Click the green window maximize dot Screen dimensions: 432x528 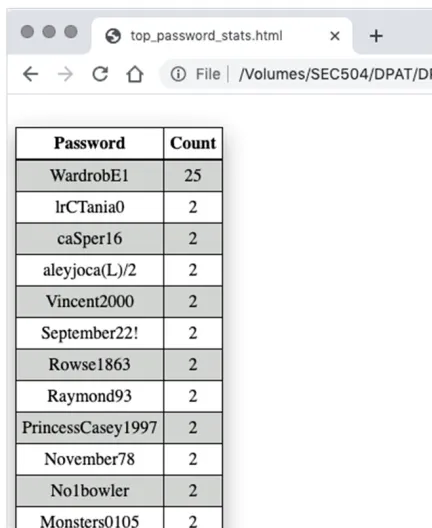pos(71,32)
